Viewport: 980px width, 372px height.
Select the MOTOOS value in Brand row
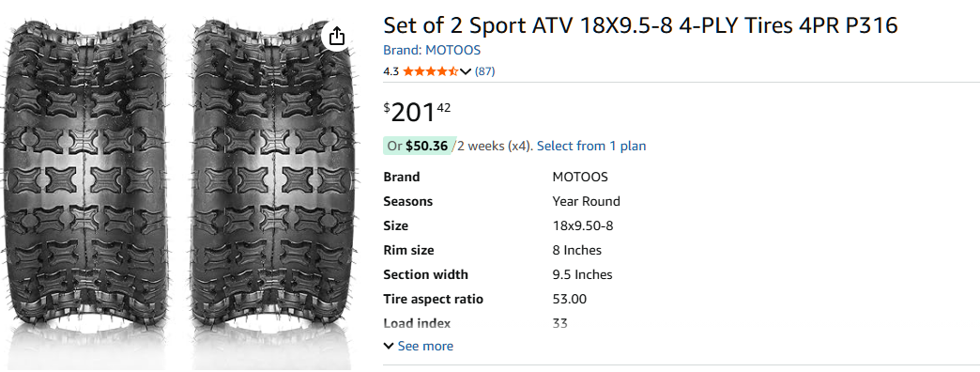[x=580, y=177]
